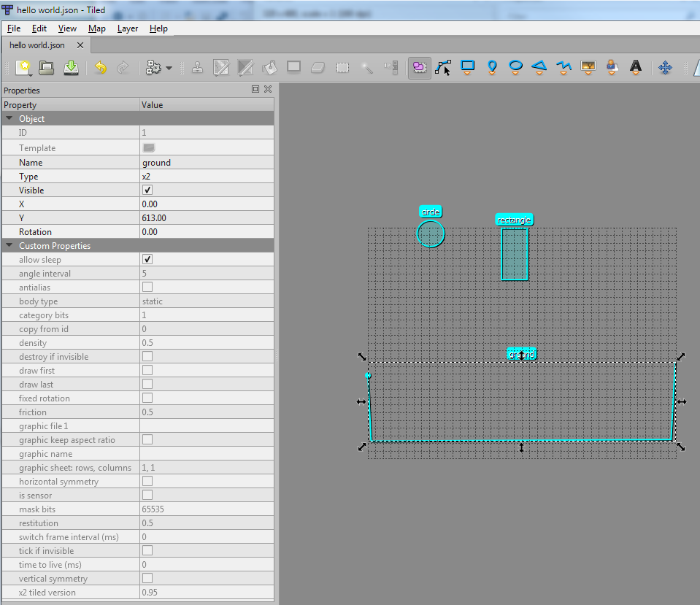Click the Redo arrow icon

coord(123,68)
